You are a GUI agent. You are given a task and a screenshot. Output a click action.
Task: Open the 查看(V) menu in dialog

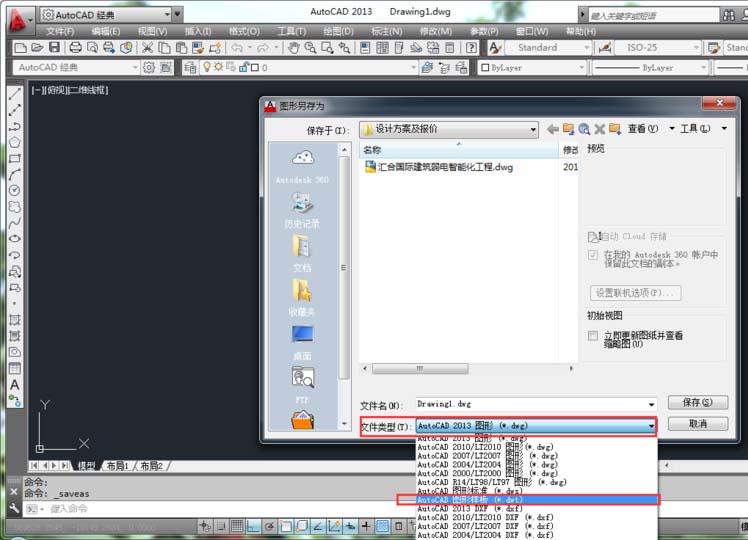tap(643, 129)
